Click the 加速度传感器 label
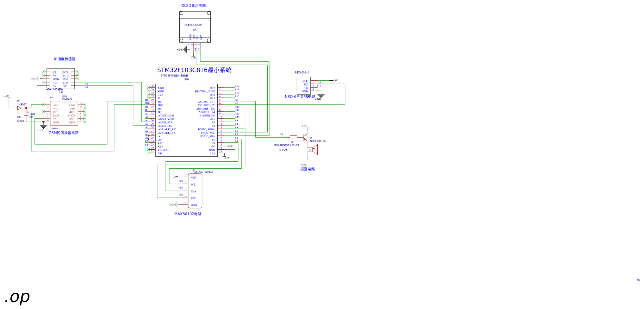The width and height of the screenshot is (644, 309). pyautogui.click(x=65, y=59)
